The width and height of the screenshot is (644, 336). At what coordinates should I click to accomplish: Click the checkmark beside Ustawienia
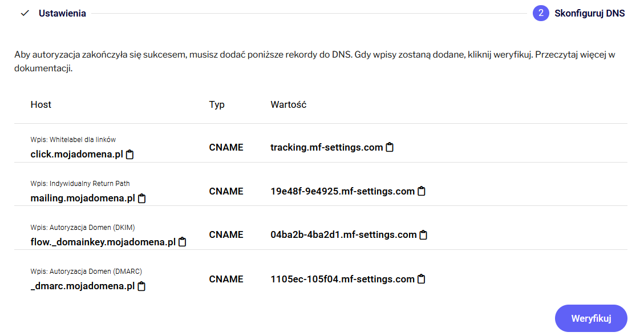25,13
